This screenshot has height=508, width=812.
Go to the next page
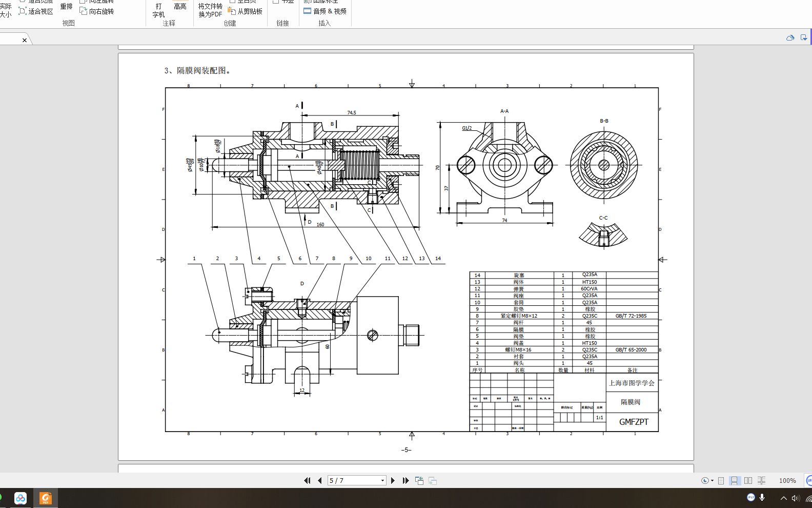[x=393, y=480]
